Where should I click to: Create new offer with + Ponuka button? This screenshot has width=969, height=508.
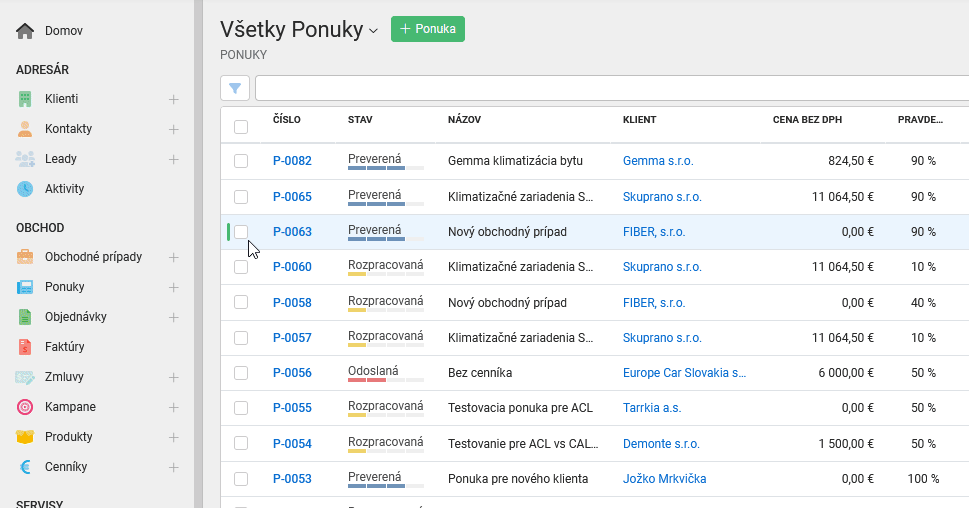[x=428, y=29]
